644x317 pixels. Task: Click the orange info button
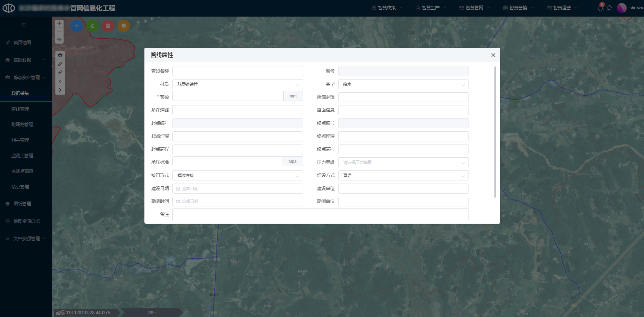124,26
